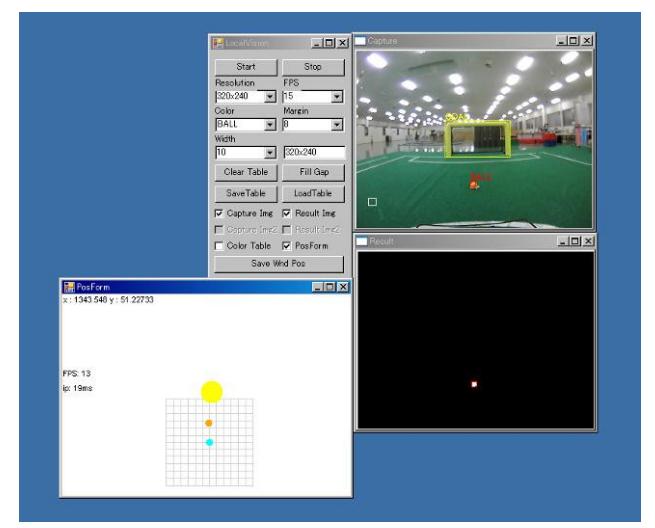The height and width of the screenshot is (528, 655).
Task: Maximize the Capture window
Action: coord(574,41)
